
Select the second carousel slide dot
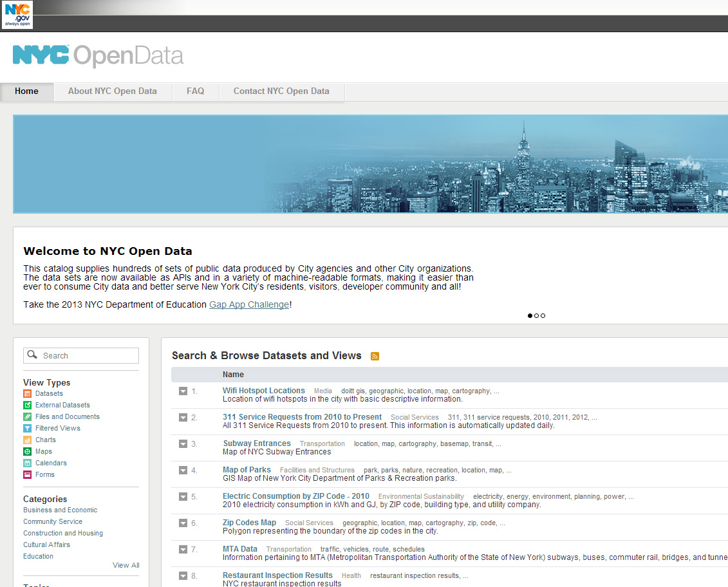click(537, 315)
